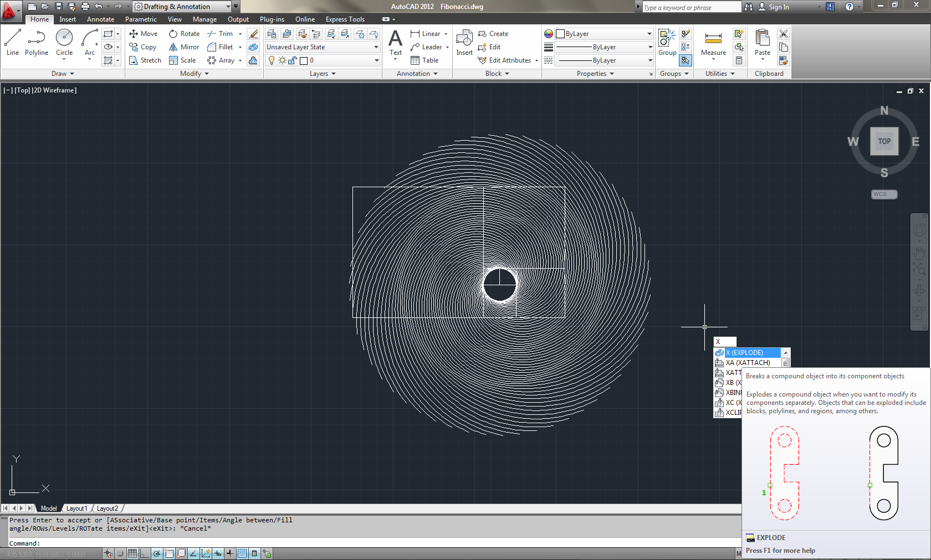This screenshot has height=560, width=931.
Task: Open the Annotate ribbon tab
Action: [100, 19]
